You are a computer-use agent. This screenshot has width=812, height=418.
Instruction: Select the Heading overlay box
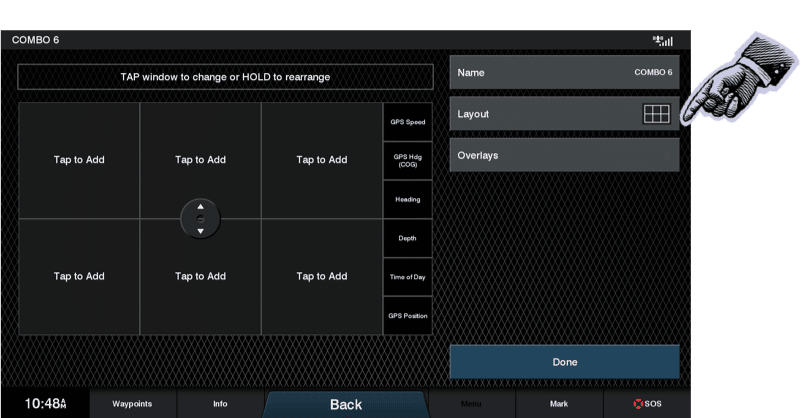tap(408, 199)
